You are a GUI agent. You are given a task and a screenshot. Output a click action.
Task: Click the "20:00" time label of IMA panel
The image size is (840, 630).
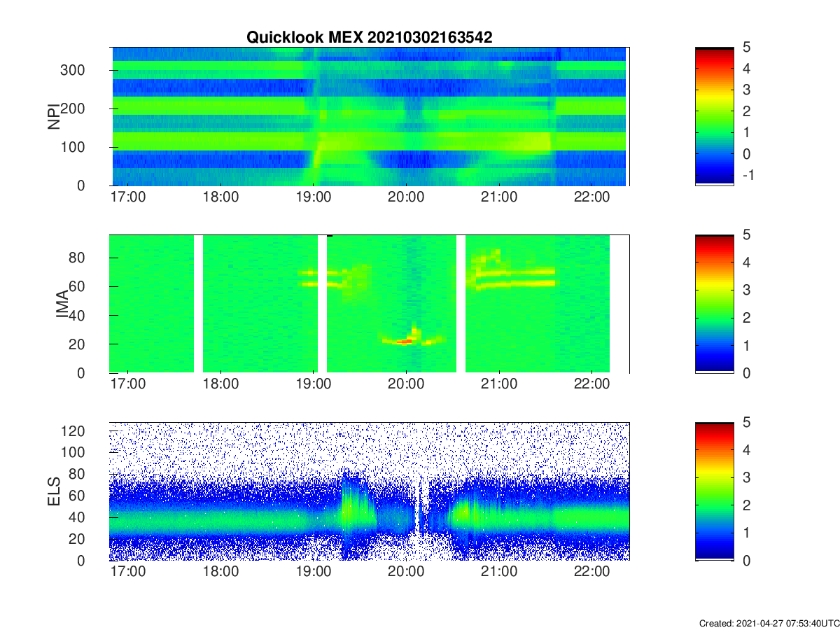click(x=407, y=385)
